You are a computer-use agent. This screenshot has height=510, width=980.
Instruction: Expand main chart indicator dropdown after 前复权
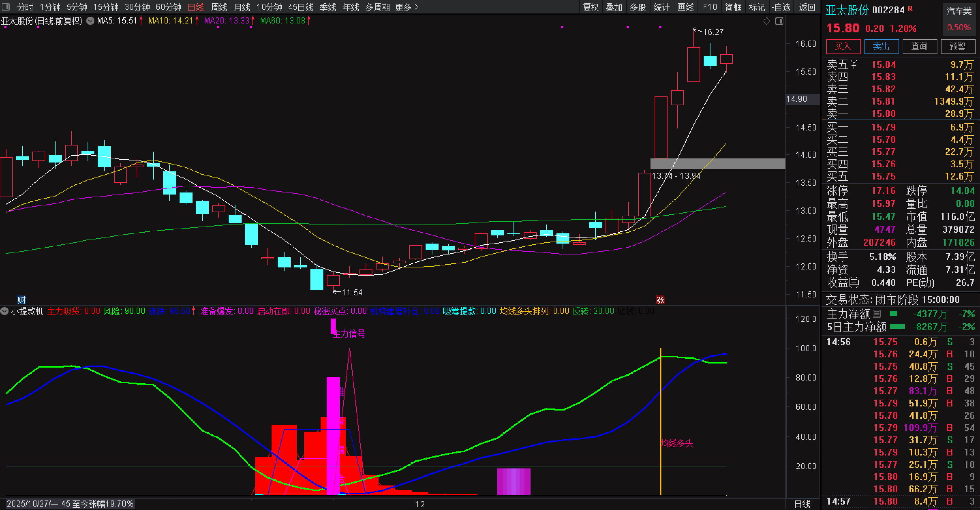click(x=90, y=21)
